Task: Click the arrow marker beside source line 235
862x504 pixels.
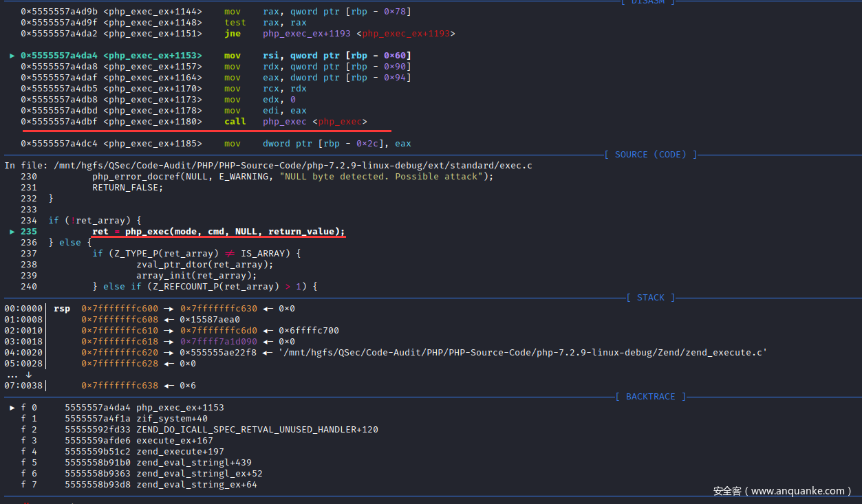Action: point(12,232)
